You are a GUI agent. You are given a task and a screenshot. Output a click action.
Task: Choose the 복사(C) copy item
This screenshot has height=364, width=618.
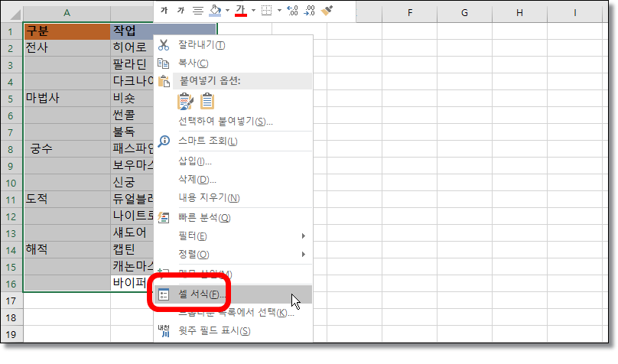[x=233, y=63]
